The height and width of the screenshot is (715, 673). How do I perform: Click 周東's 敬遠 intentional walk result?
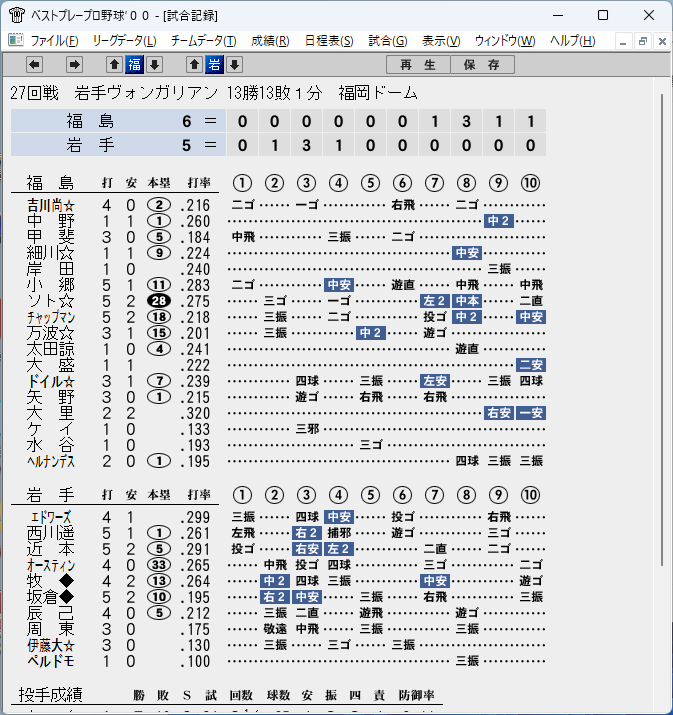(x=275, y=629)
